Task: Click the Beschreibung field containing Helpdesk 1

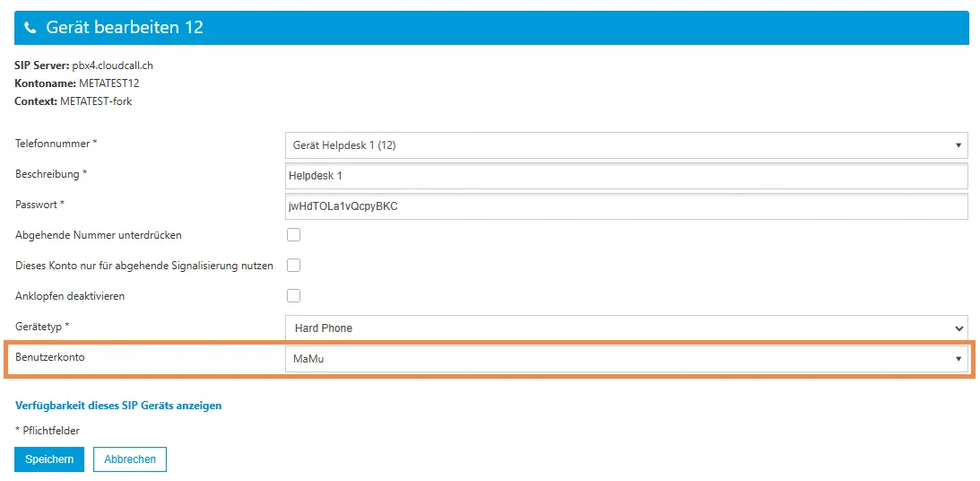Action: click(626, 176)
